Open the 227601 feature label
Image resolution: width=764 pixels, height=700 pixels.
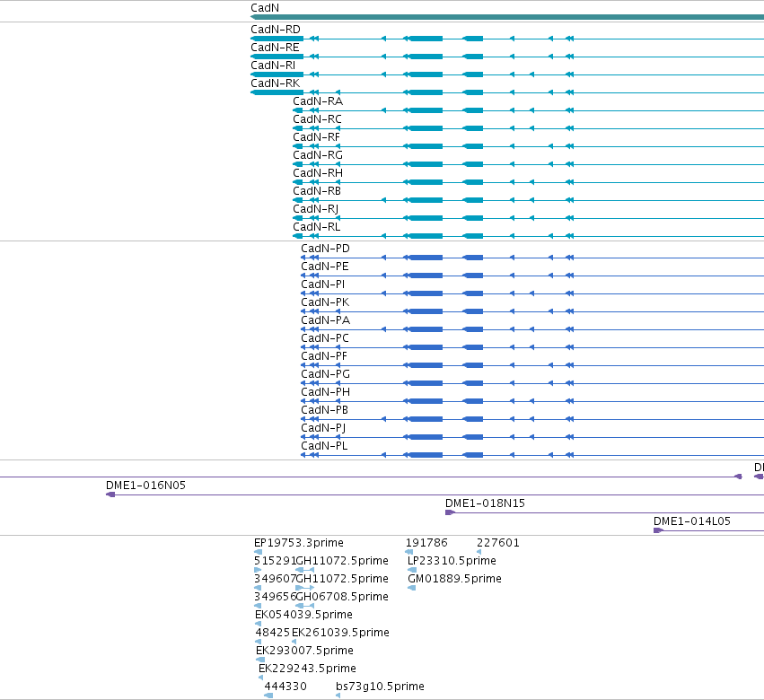[x=498, y=543]
